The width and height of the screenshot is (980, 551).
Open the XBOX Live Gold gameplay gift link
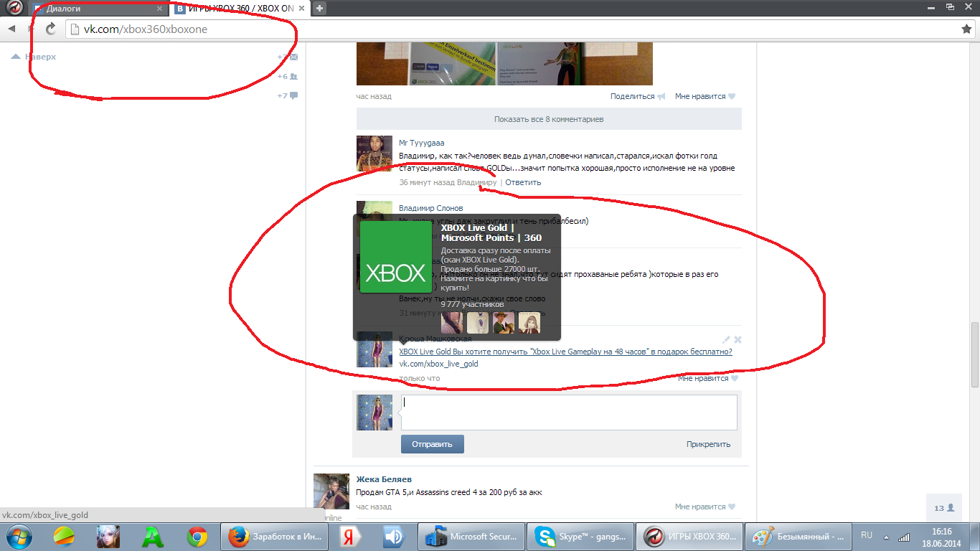click(x=565, y=352)
